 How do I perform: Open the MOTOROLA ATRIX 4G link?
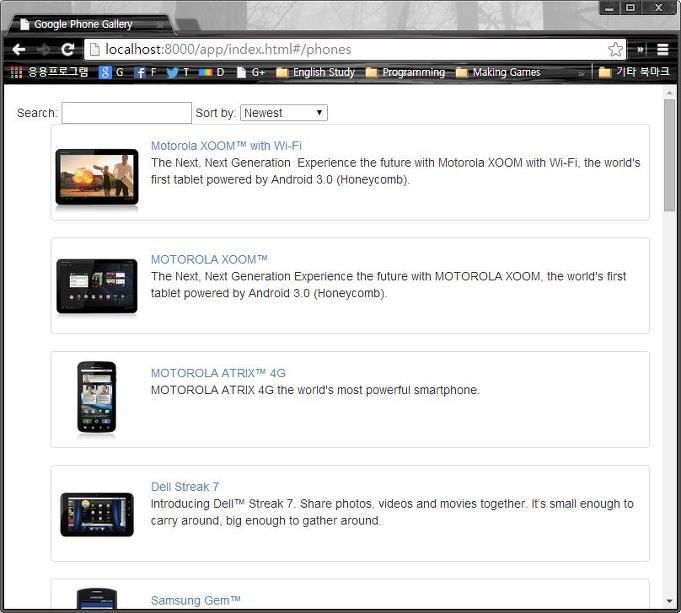(218, 373)
